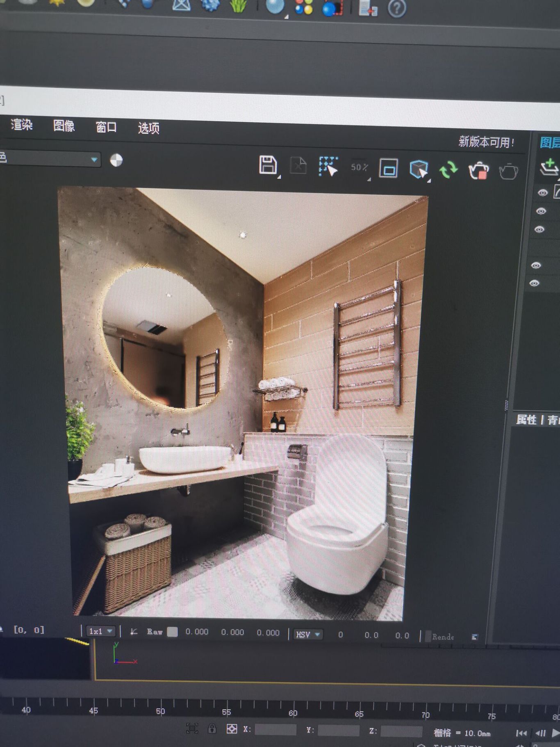Select the 属性 tab in lower panel
The image size is (560, 747).
pos(526,419)
